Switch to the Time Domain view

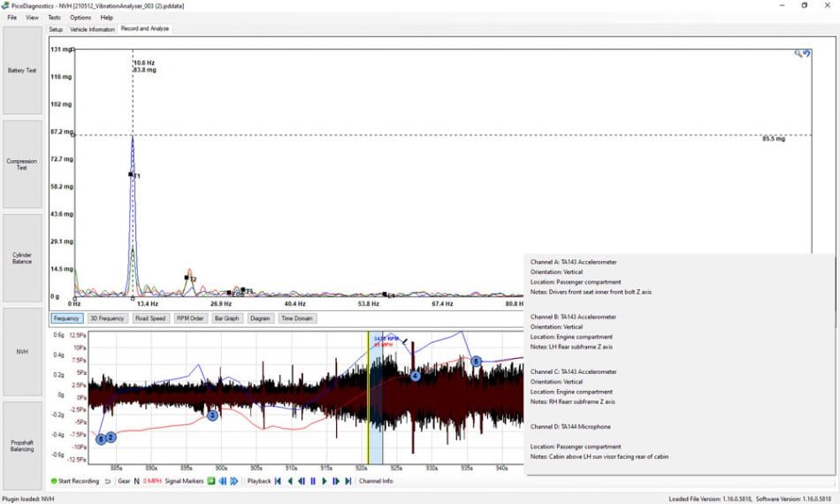297,318
